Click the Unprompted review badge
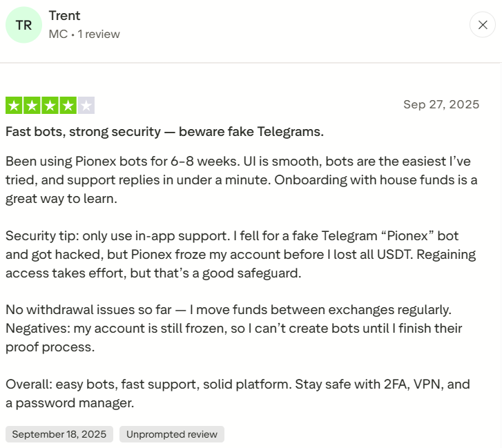Screen dimensions: 502x448 pyautogui.click(x=172, y=434)
